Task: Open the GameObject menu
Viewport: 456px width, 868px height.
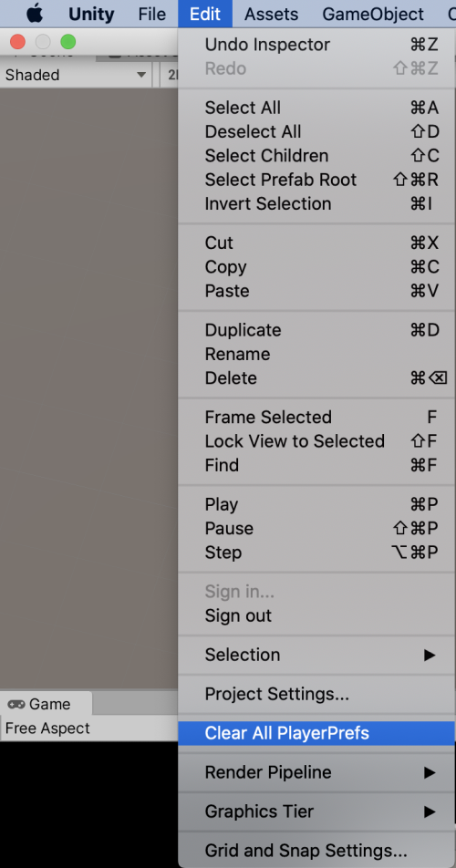Action: [x=373, y=14]
